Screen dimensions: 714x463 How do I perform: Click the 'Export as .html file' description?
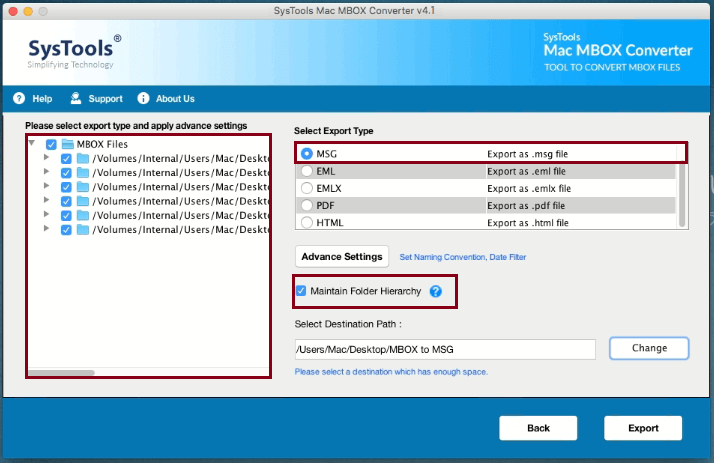pyautogui.click(x=528, y=223)
